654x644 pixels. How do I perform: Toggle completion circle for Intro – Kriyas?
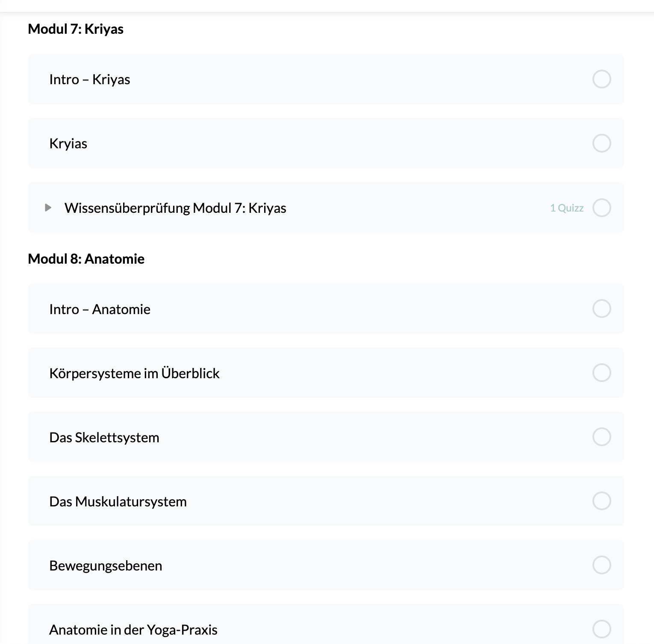601,79
